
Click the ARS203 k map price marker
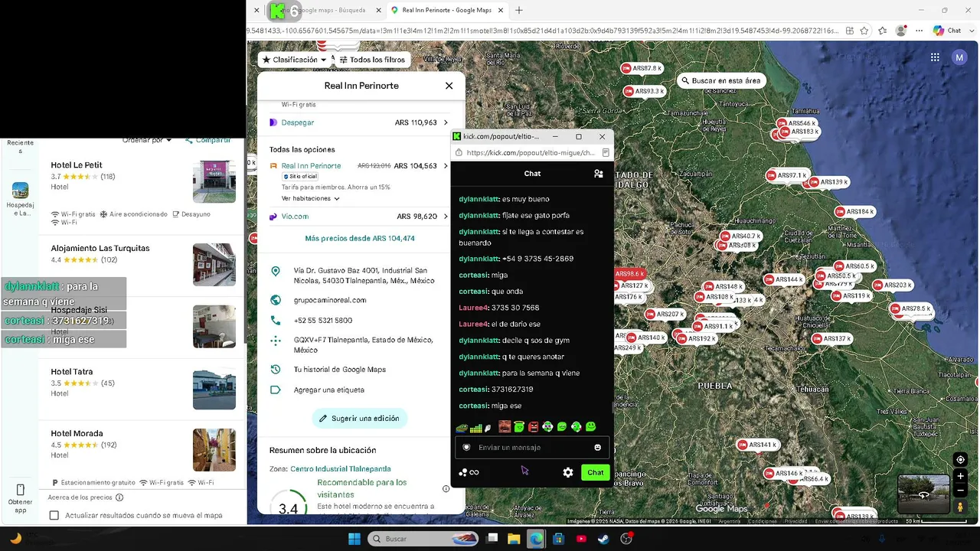[893, 285]
